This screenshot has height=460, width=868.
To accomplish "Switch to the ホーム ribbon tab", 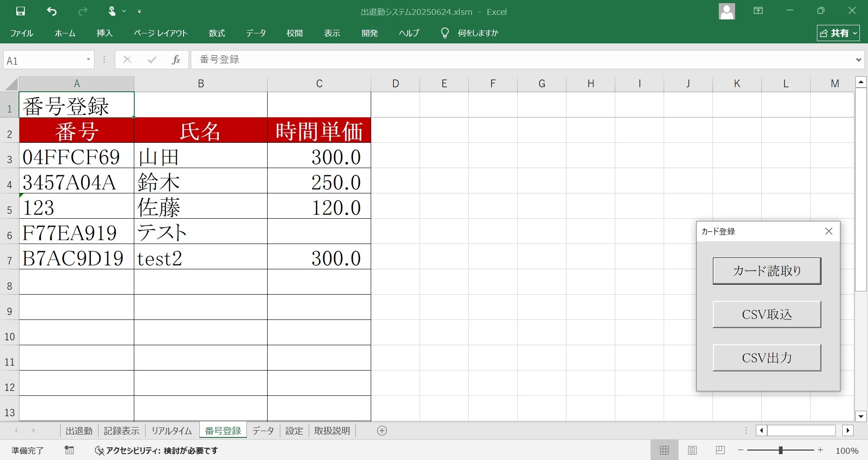I will [65, 33].
